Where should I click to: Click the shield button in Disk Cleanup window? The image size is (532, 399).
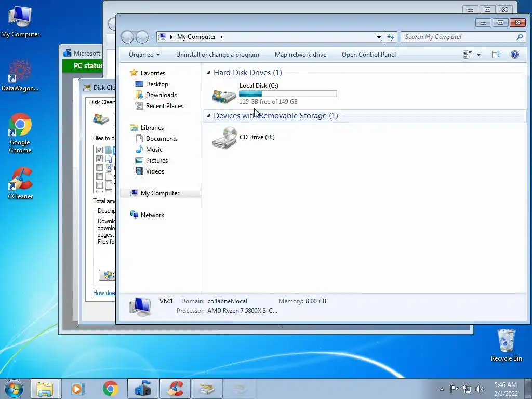pyautogui.click(x=107, y=275)
